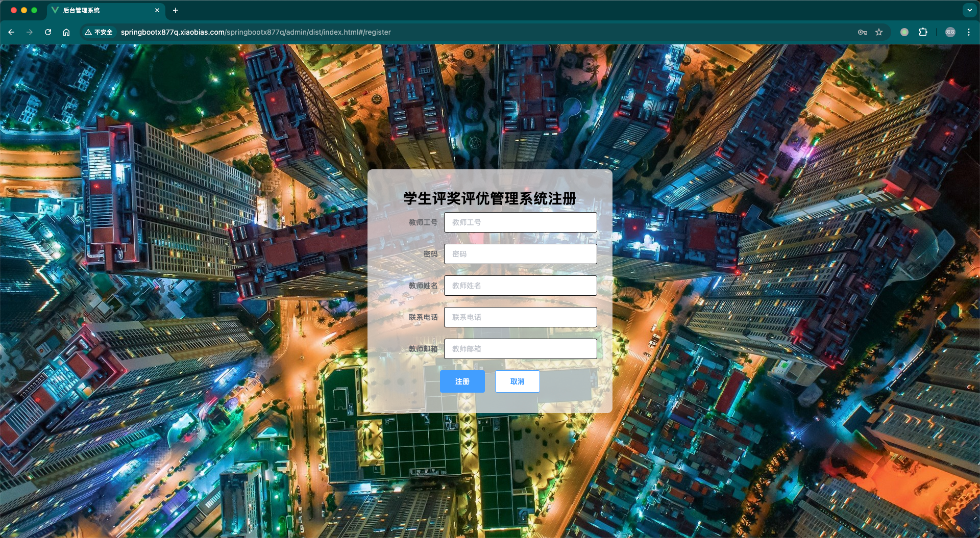Click the 密码 field label
This screenshot has width=980, height=538.
pos(430,254)
